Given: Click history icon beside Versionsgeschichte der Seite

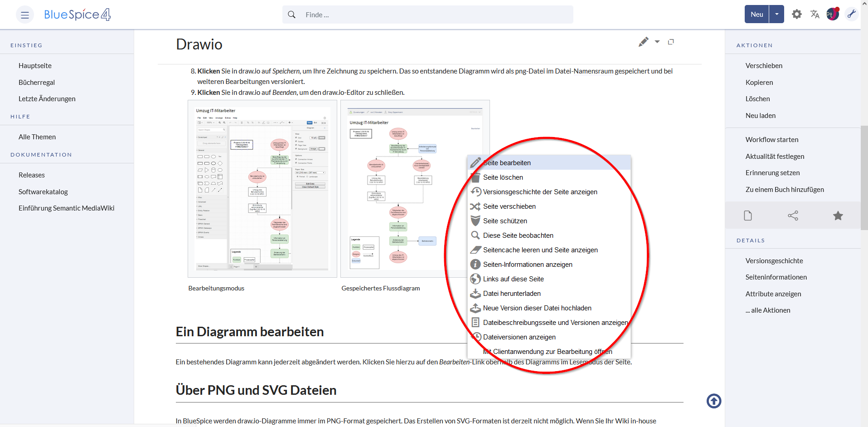Looking at the screenshot, I should click(475, 192).
